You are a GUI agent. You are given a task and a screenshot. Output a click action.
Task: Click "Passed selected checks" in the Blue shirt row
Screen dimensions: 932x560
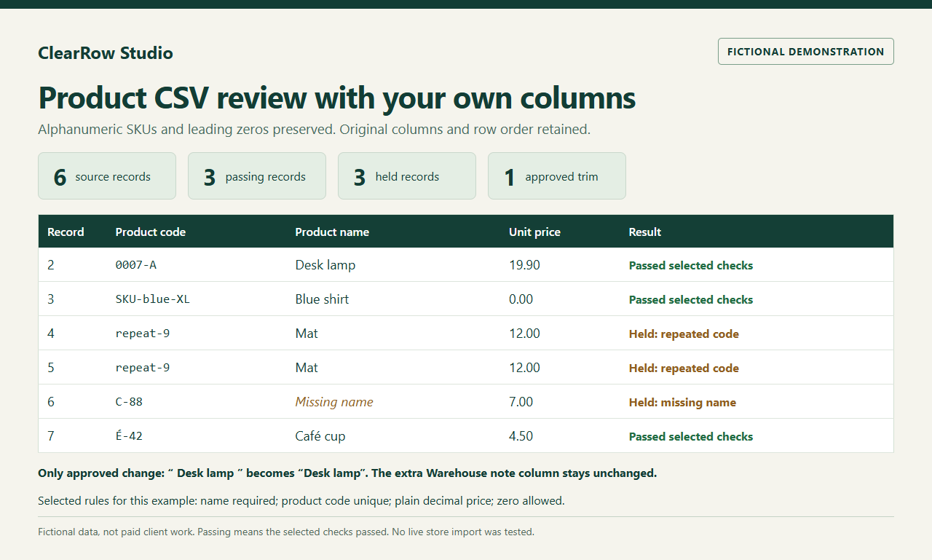coord(691,300)
